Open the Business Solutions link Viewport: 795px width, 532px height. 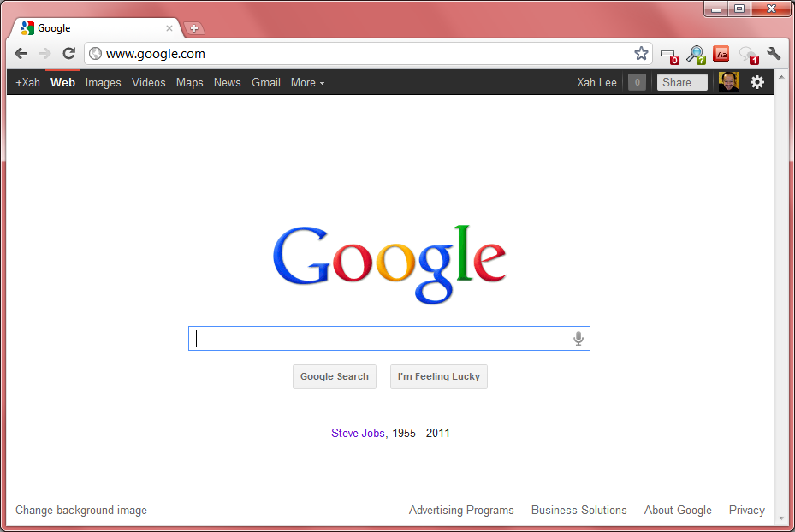click(579, 511)
